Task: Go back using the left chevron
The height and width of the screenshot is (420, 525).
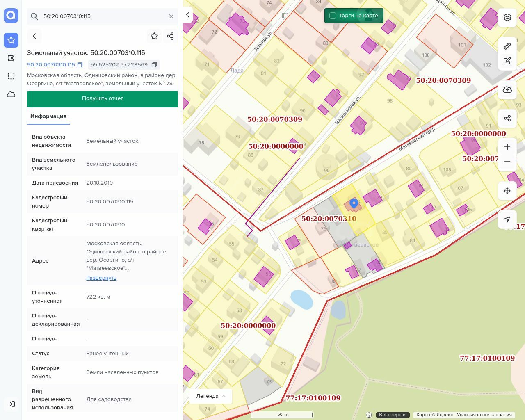Action: (34, 36)
